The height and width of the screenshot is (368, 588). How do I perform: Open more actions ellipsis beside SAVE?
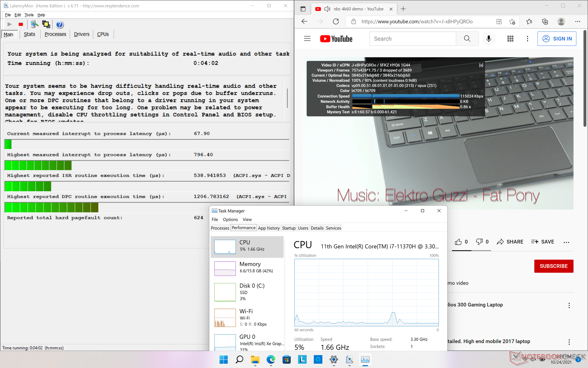566,242
